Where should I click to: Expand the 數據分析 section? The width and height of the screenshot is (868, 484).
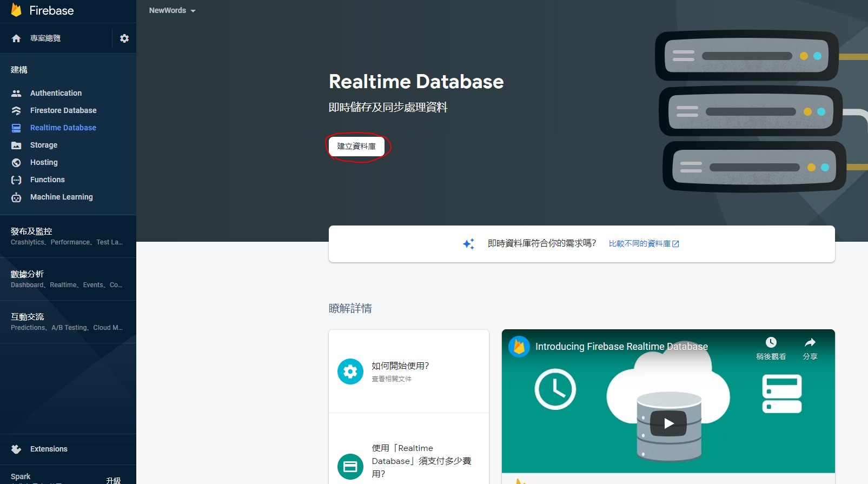pos(68,279)
